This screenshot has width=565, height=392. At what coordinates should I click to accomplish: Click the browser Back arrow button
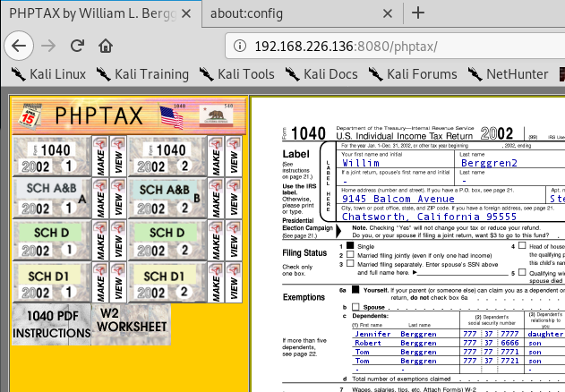point(19,46)
